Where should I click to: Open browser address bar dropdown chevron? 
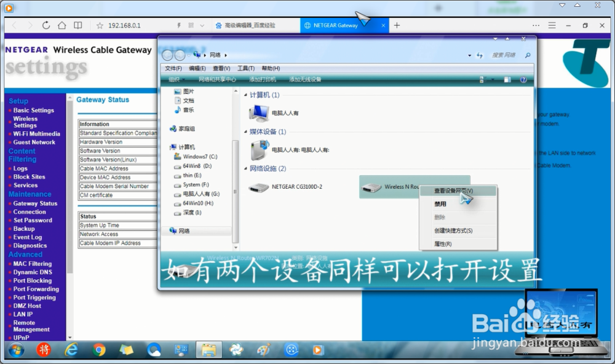[x=202, y=25]
